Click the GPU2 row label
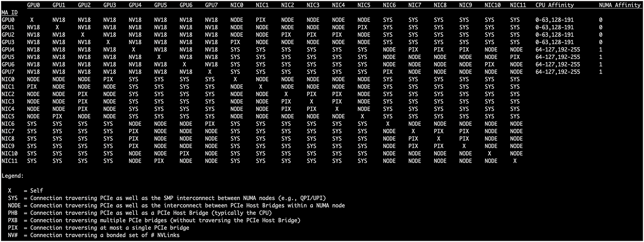Screen dimensions: 644x242 [x=8, y=35]
